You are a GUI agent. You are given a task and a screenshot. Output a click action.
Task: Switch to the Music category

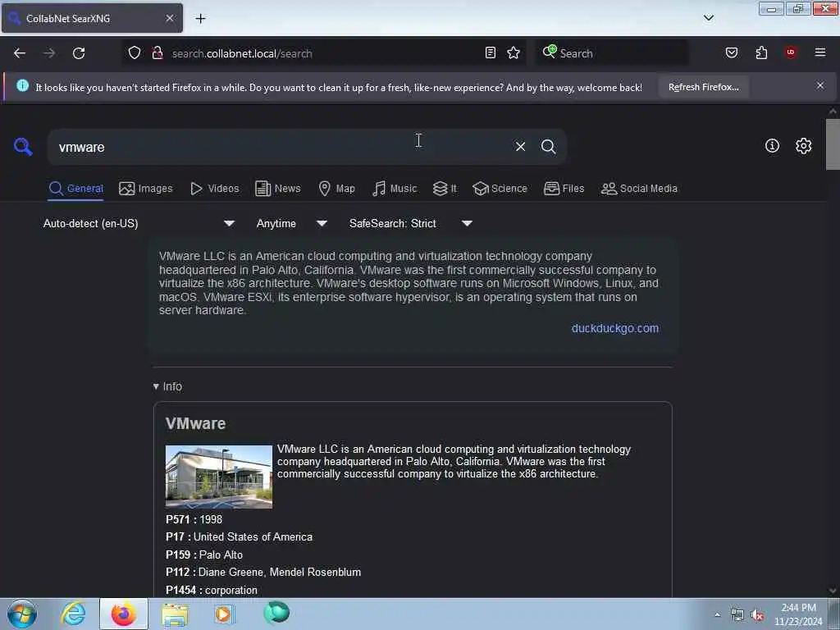click(395, 189)
